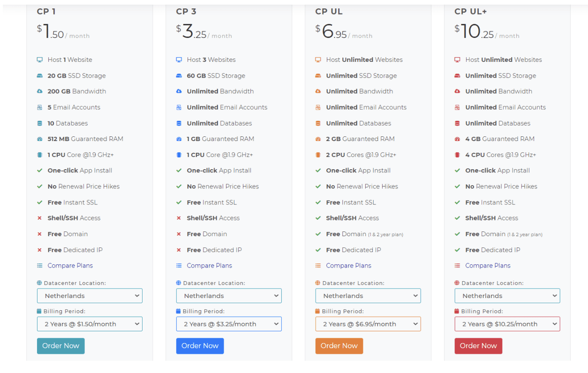Click the red X beside CP 1 Shell/SSH Access
This screenshot has height=373, width=588.
[x=40, y=218]
